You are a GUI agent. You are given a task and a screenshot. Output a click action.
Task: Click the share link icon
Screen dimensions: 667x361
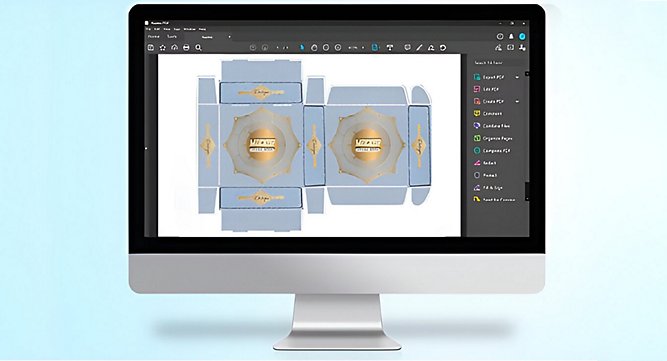[499, 48]
